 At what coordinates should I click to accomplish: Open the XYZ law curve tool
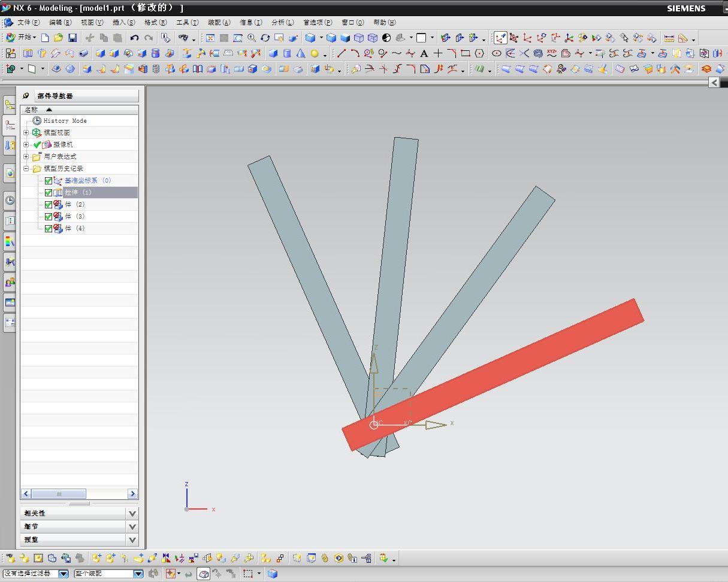click(551, 53)
